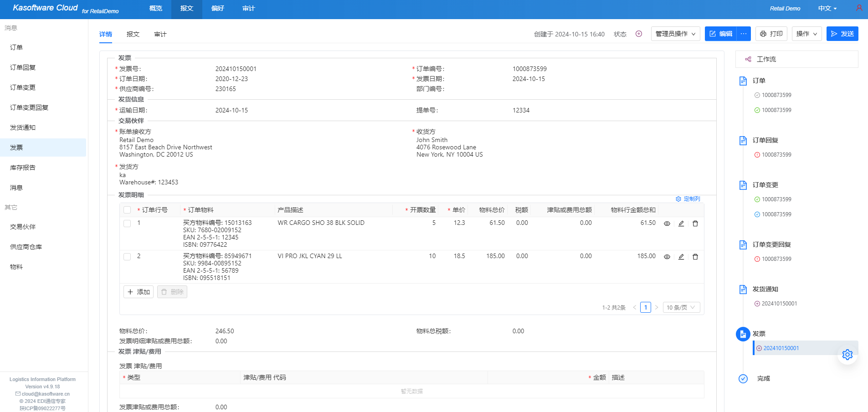This screenshot has height=412, width=868.
Task: Click the status plus-circle icon
Action: coord(638,34)
